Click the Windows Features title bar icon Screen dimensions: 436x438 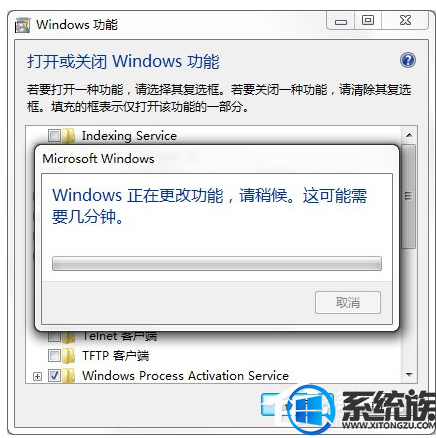tap(22, 25)
